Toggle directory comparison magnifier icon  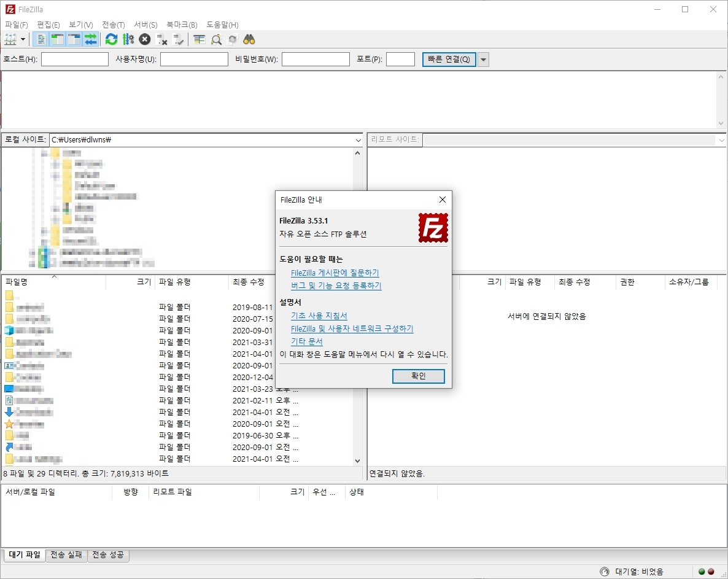pos(216,39)
